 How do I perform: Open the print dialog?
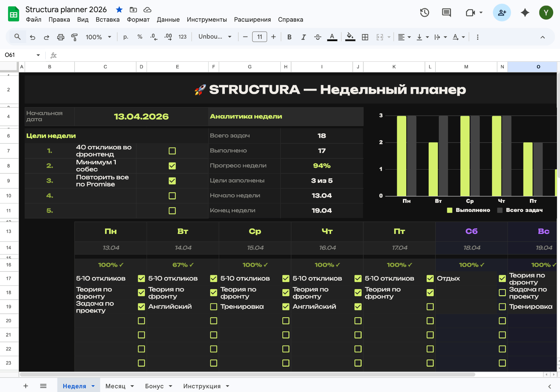click(61, 37)
